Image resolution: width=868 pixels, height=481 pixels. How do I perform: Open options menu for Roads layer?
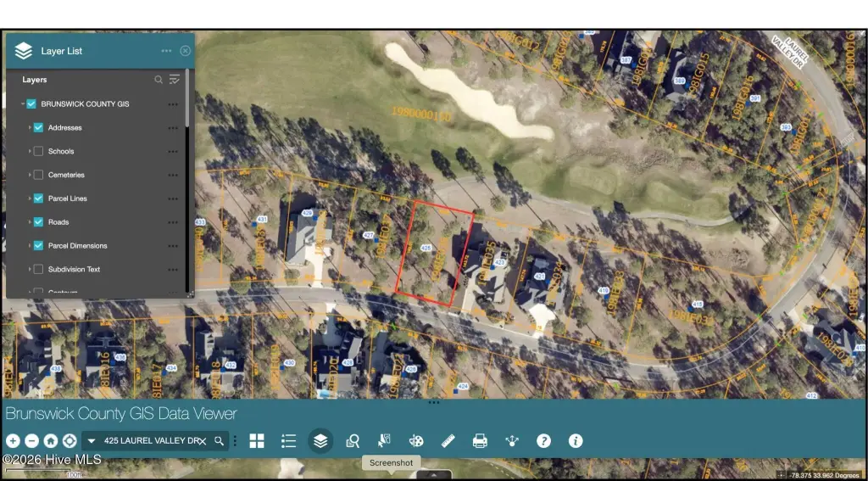click(173, 222)
